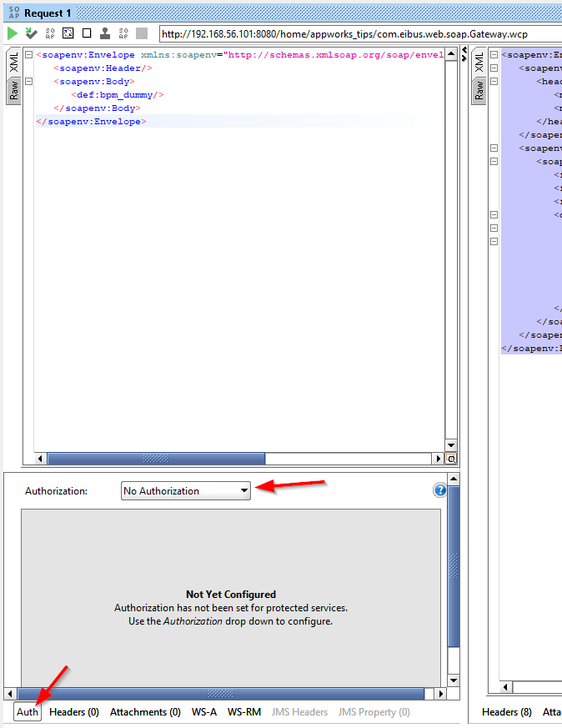Click the boxed X icon in the toolbar
562x728 pixels.
[68, 33]
